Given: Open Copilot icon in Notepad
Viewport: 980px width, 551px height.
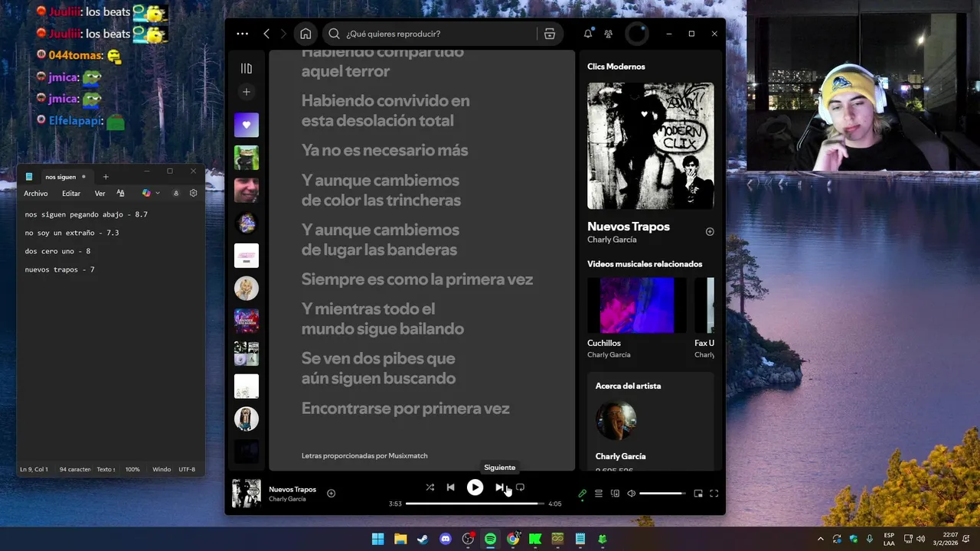Looking at the screenshot, I should pos(146,194).
